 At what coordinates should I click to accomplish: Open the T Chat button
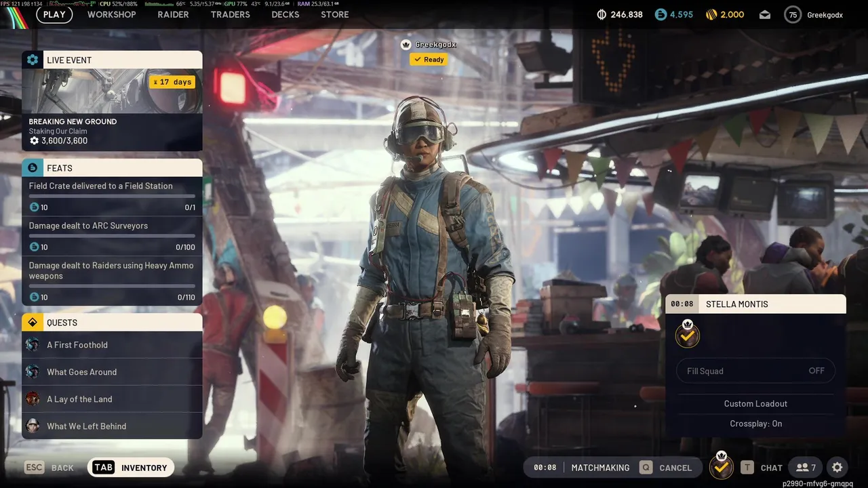(762, 468)
